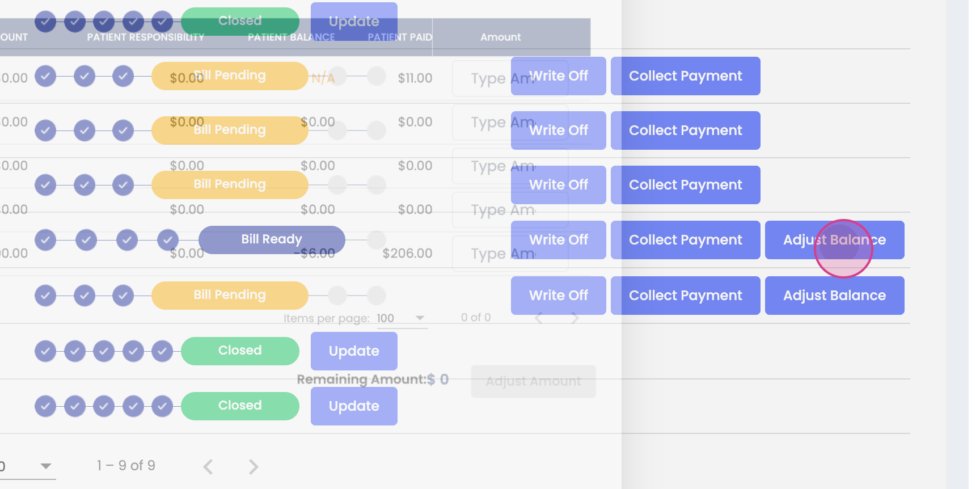Click Write Off in the $11.00 row

558,76
